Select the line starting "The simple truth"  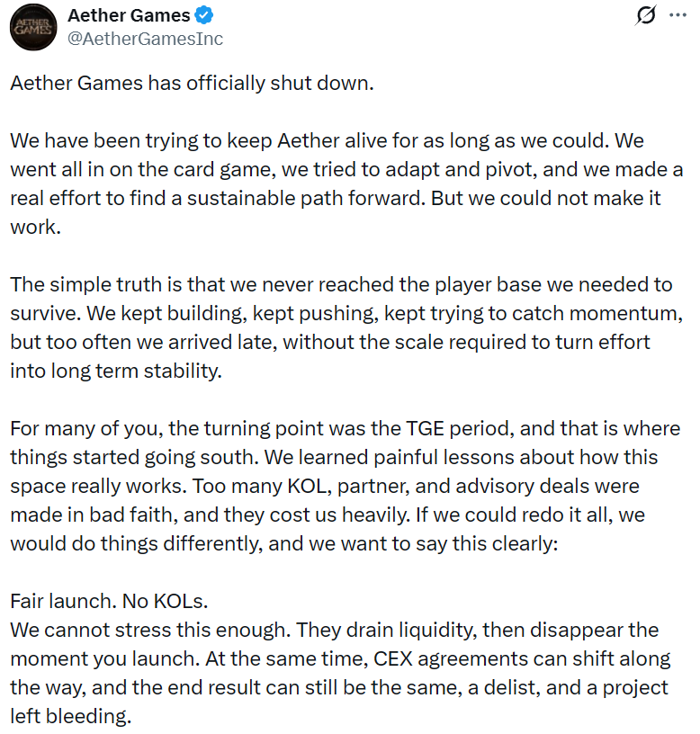pos(341,285)
